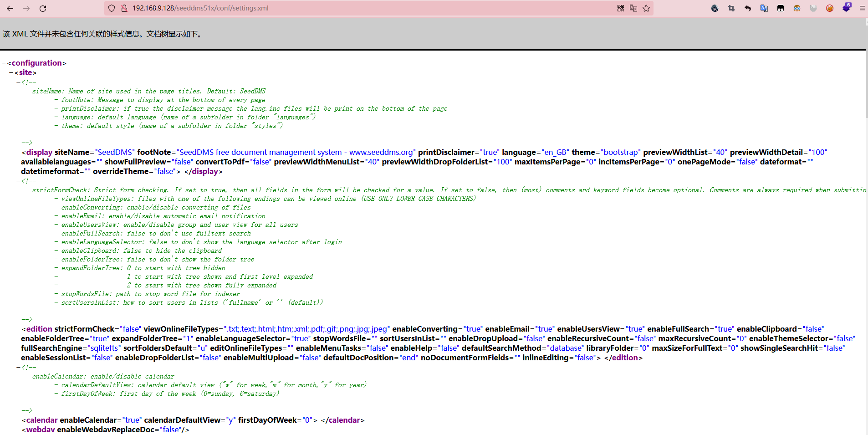868x435 pixels.
Task: Click the closing /display tag
Action: pyautogui.click(x=203, y=171)
